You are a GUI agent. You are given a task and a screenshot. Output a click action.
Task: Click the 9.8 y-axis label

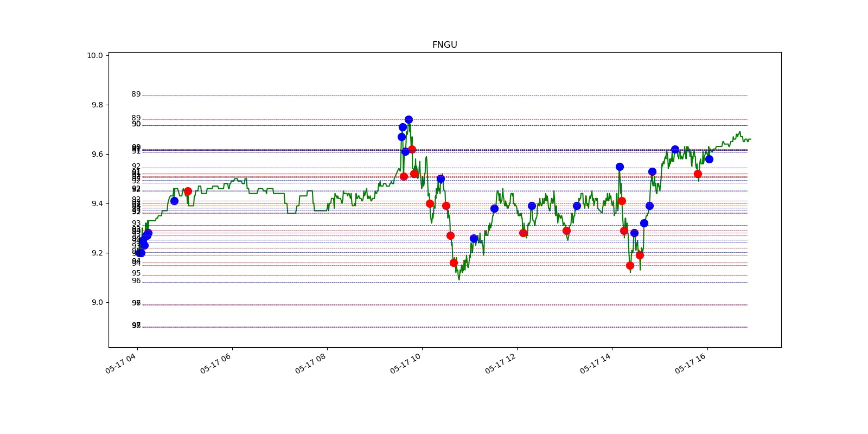[x=97, y=105]
